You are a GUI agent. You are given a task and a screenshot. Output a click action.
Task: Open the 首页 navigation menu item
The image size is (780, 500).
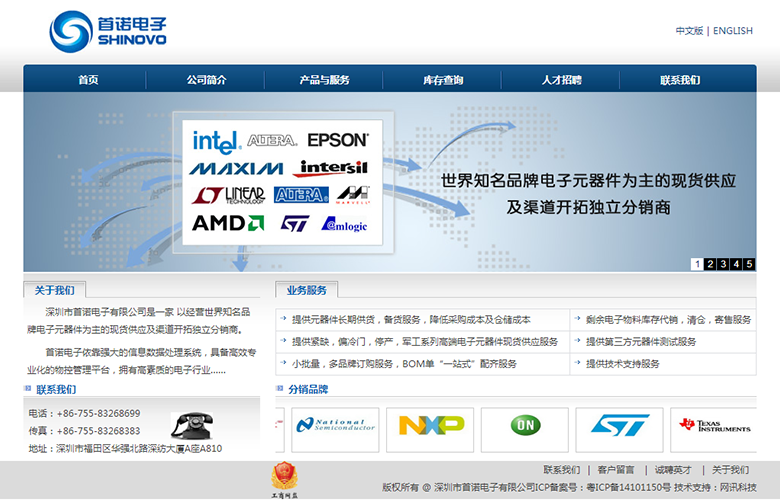(x=88, y=80)
